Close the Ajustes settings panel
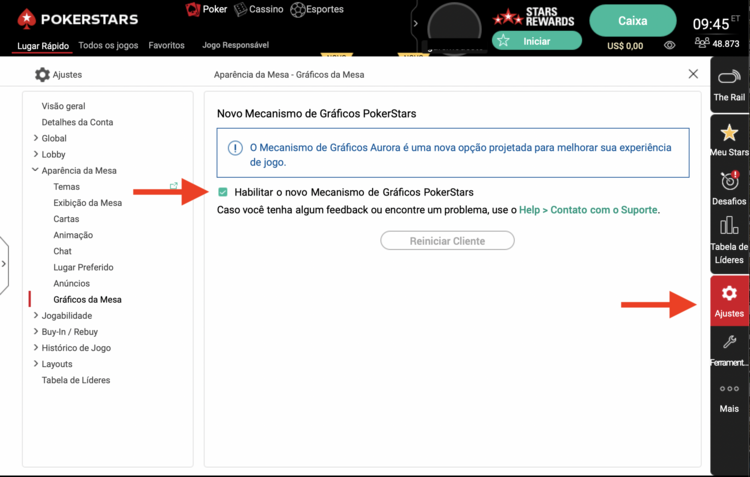 pyautogui.click(x=693, y=74)
